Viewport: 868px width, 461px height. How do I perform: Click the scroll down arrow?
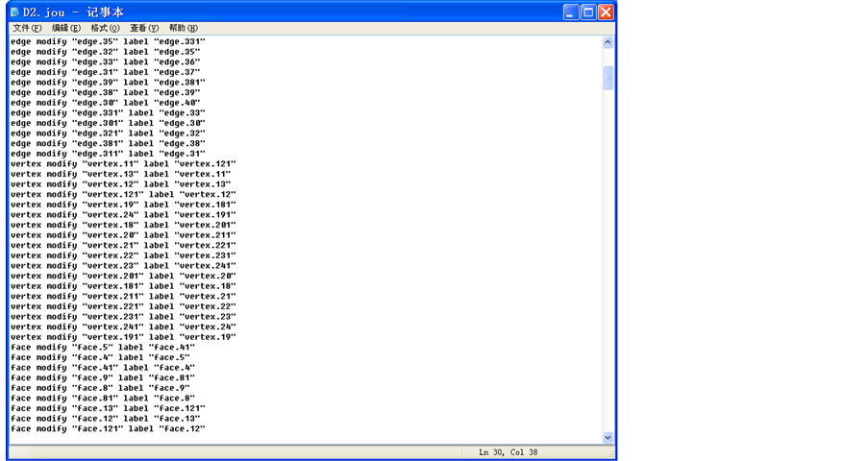[608, 437]
